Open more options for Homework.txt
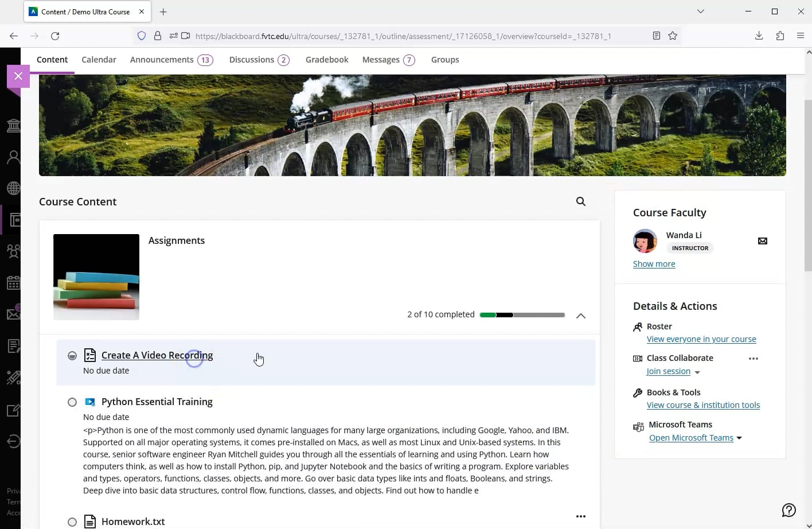This screenshot has height=529, width=812. coord(581,516)
